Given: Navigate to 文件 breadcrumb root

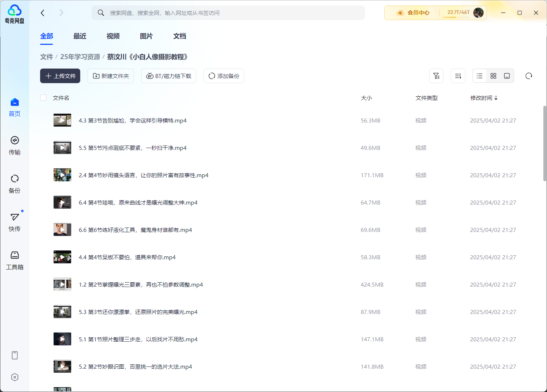Looking at the screenshot, I should 47,57.
